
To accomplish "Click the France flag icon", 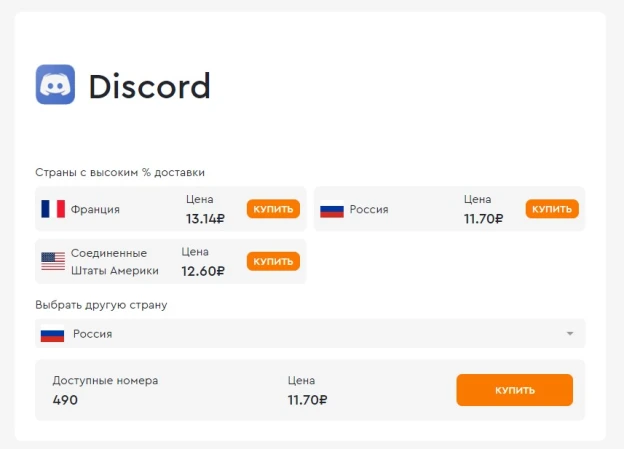I will click(x=53, y=209).
